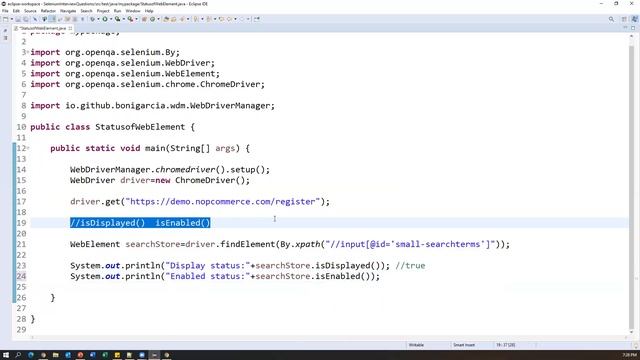Click line number 24 in the gutter
The width and height of the screenshot is (640, 360).
[21, 276]
